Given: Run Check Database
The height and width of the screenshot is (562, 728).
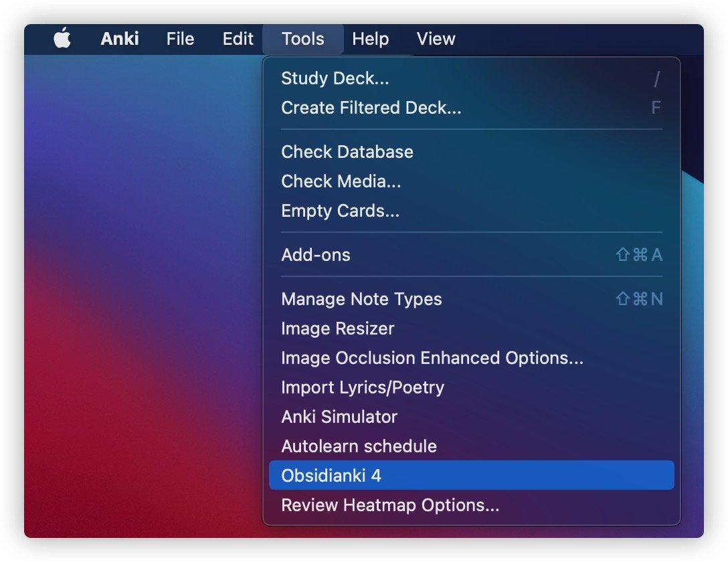Looking at the screenshot, I should (471, 152).
